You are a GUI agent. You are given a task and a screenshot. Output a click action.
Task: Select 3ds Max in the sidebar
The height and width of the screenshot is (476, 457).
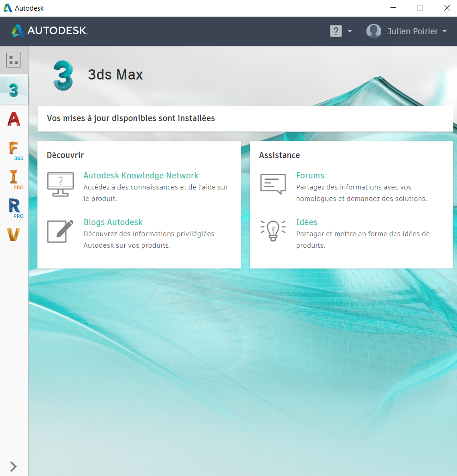tap(14, 90)
